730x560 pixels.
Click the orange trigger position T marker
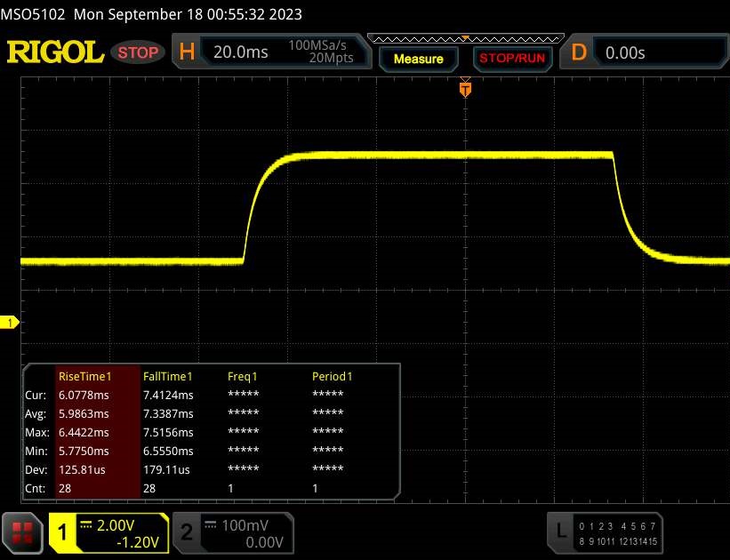pos(465,89)
